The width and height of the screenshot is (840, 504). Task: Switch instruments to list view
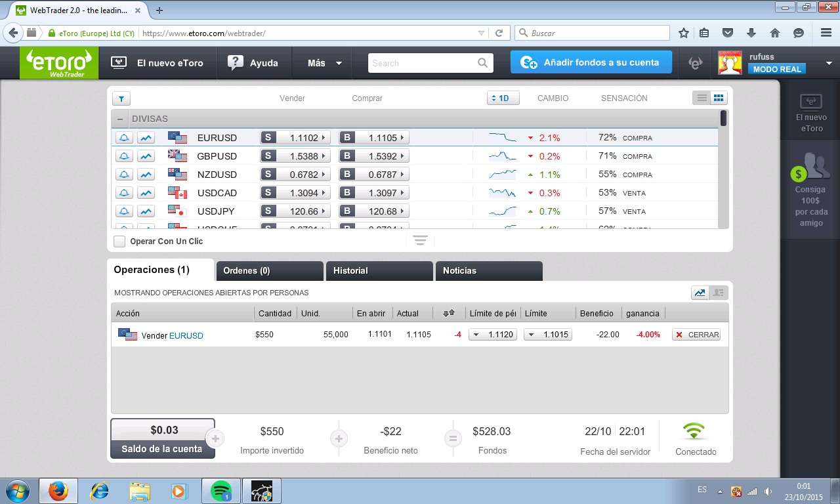pyautogui.click(x=702, y=98)
